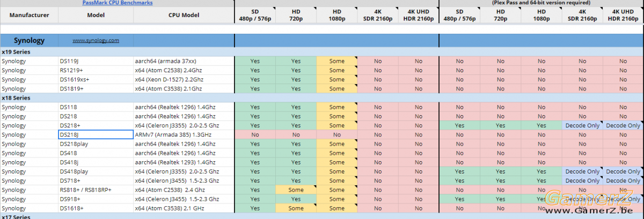Select the DS1619xs+ model cell
The height and width of the screenshot is (219, 644).
coord(96,79)
